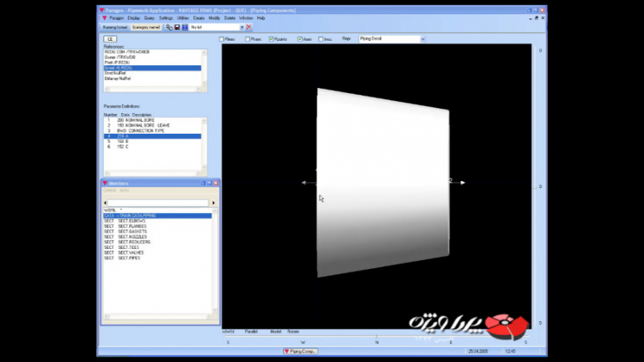Click the Members panel red triangle icon
This screenshot has width=644, height=362.
pos(104,183)
